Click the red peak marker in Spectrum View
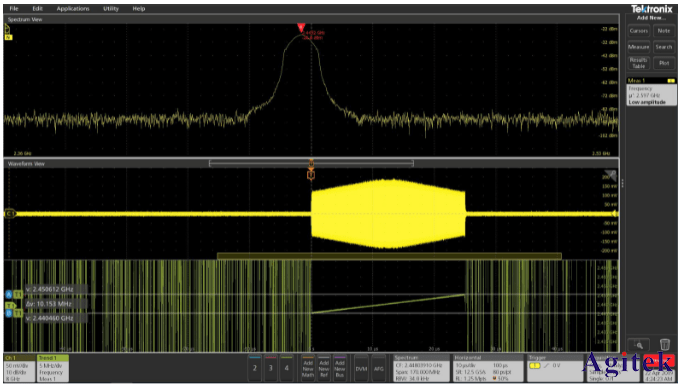 [x=301, y=27]
